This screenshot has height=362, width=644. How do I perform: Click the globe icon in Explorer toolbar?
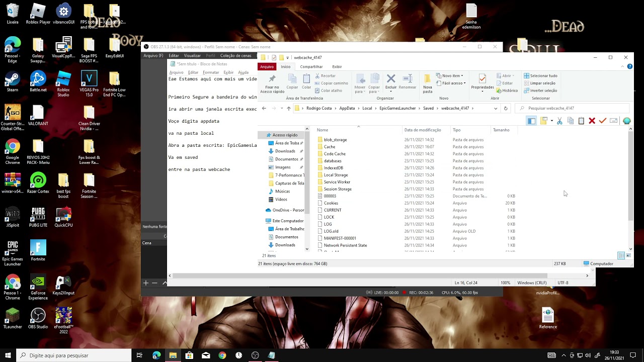(x=626, y=121)
